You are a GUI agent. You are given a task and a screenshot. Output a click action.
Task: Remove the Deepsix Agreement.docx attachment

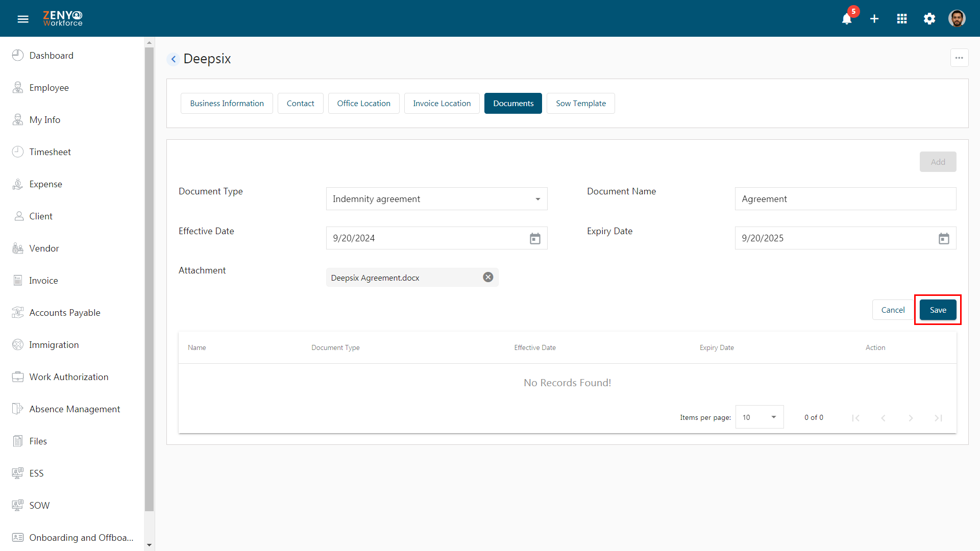488,277
